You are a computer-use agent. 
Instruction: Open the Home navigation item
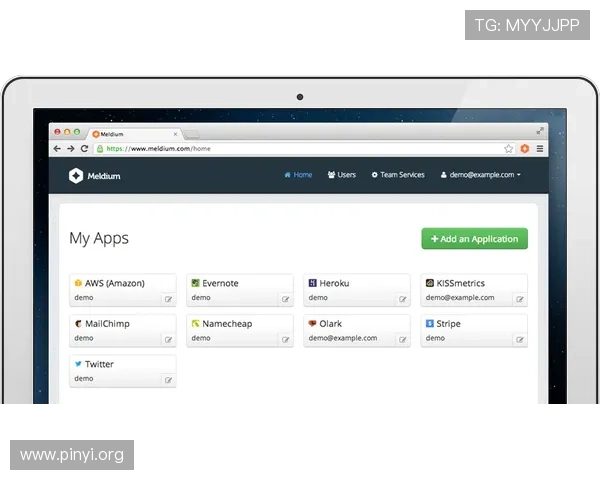tap(298, 175)
